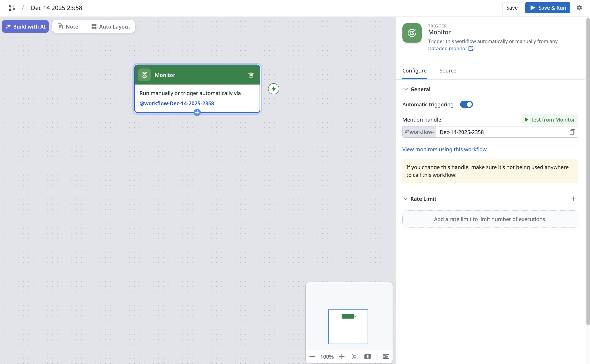This screenshot has width=590, height=364.
Task: Click Save & Run
Action: pos(547,8)
